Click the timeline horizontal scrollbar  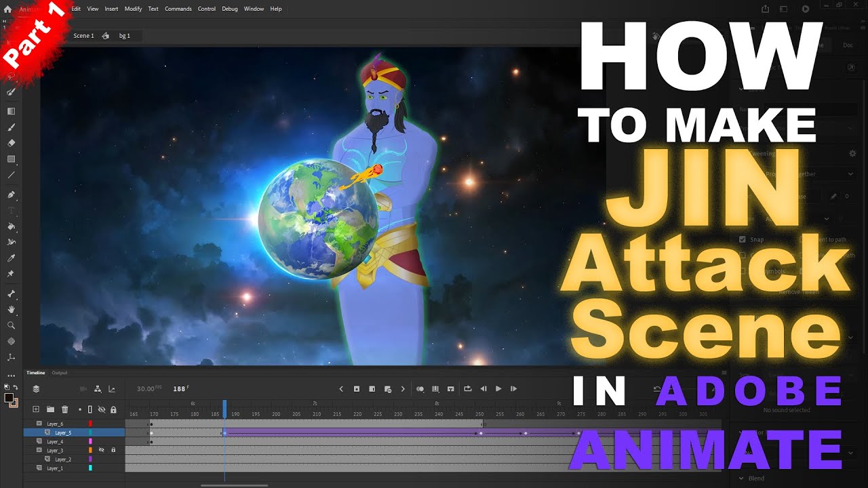pyautogui.click(x=234, y=485)
